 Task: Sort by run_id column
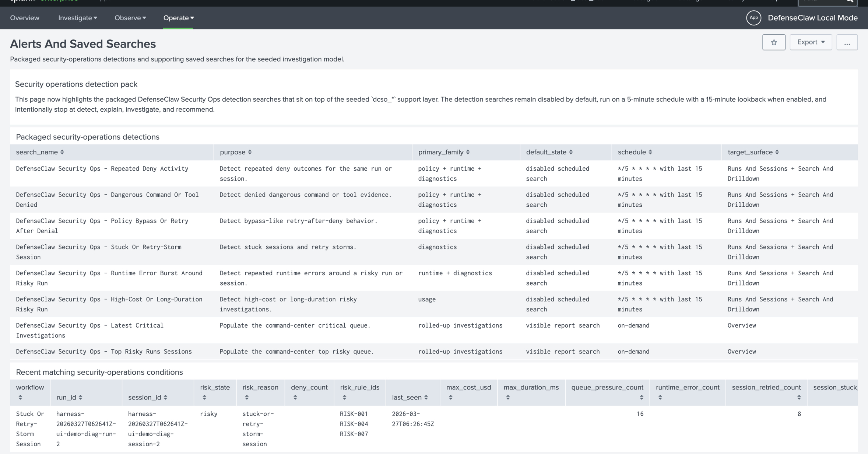pyautogui.click(x=80, y=397)
